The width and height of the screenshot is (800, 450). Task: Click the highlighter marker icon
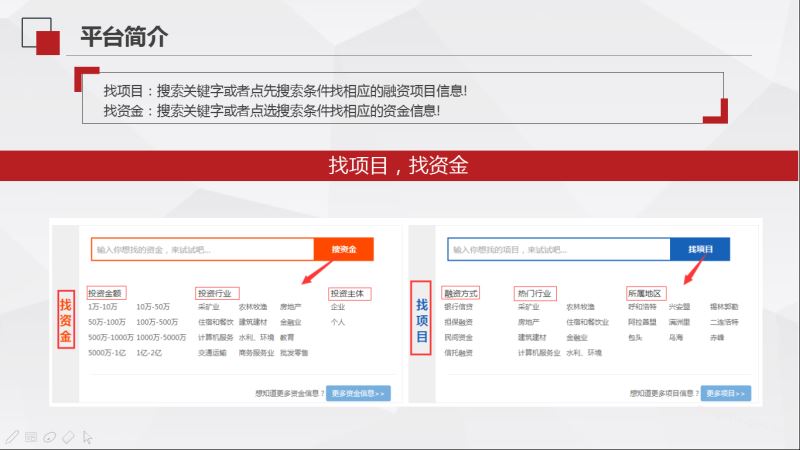49,437
